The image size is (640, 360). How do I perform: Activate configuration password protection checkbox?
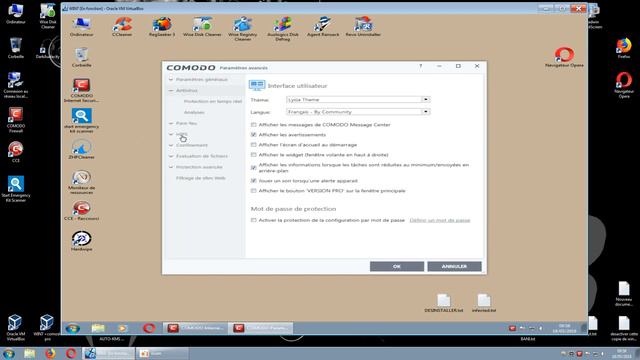[x=253, y=220]
